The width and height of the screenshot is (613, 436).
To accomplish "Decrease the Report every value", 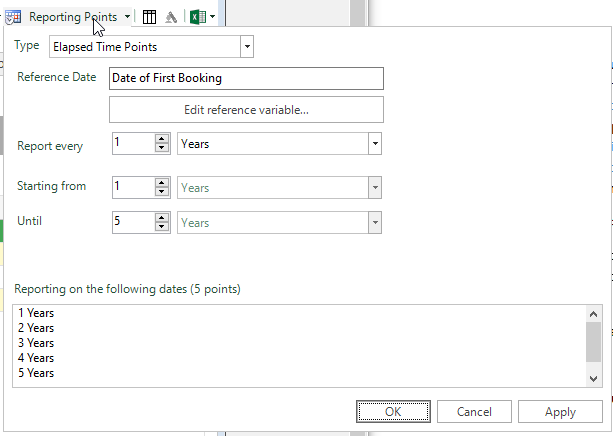I will point(161,149).
